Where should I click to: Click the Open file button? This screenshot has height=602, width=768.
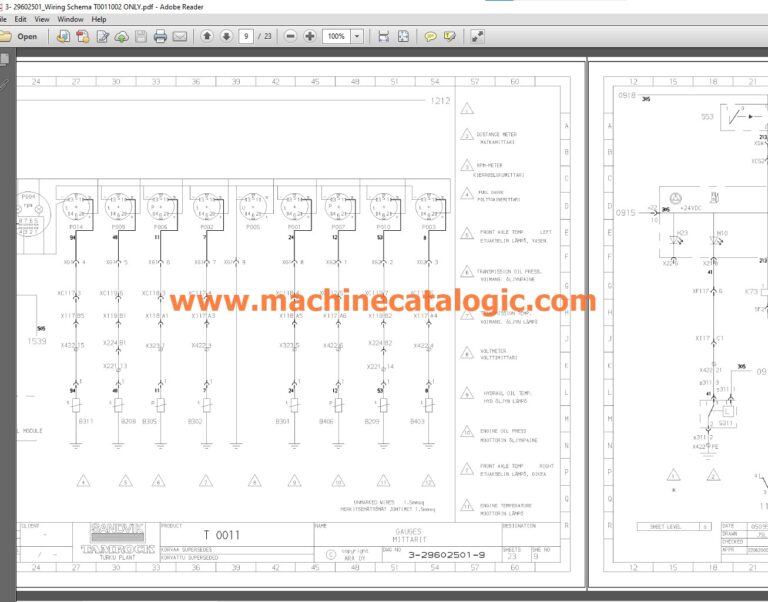pyautogui.click(x=19, y=36)
